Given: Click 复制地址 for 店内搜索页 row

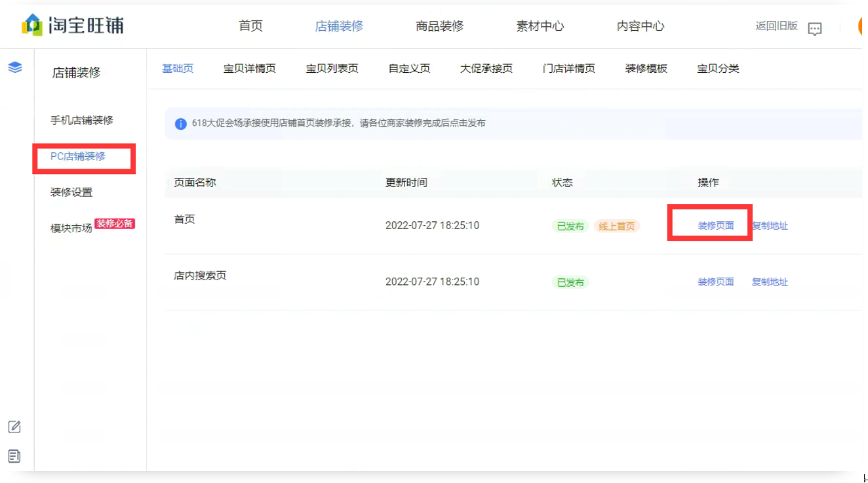Looking at the screenshot, I should point(770,282).
